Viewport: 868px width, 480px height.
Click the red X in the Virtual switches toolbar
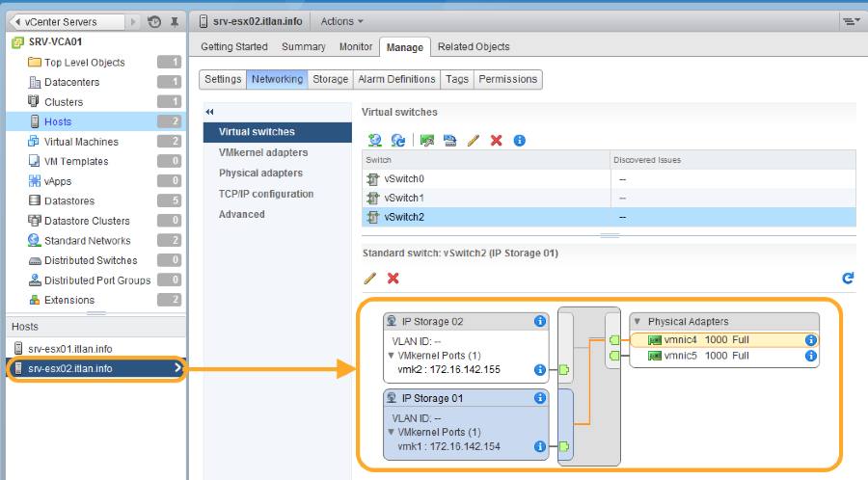pyautogui.click(x=496, y=141)
